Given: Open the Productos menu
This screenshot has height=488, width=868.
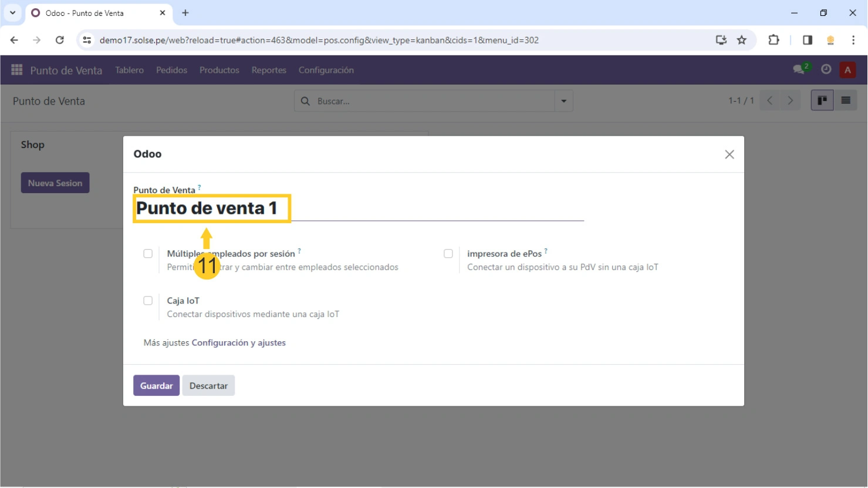Looking at the screenshot, I should (219, 70).
